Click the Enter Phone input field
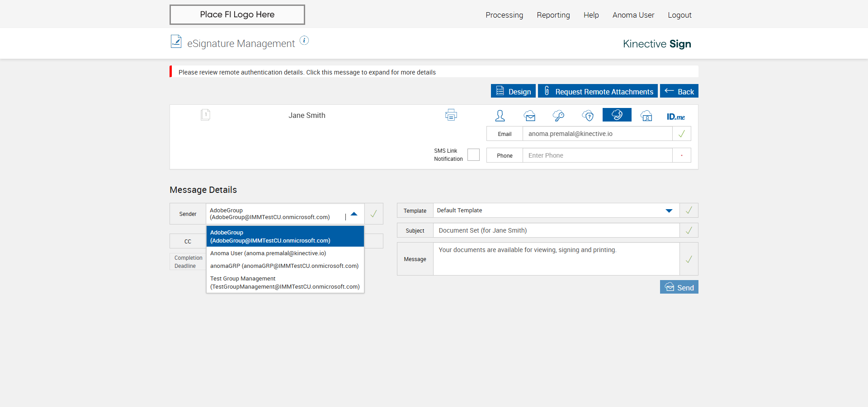868x407 pixels. [x=597, y=155]
